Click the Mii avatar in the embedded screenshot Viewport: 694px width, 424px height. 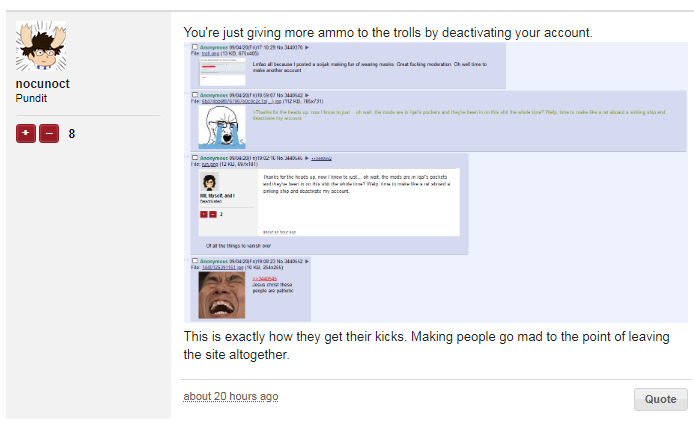point(209,182)
